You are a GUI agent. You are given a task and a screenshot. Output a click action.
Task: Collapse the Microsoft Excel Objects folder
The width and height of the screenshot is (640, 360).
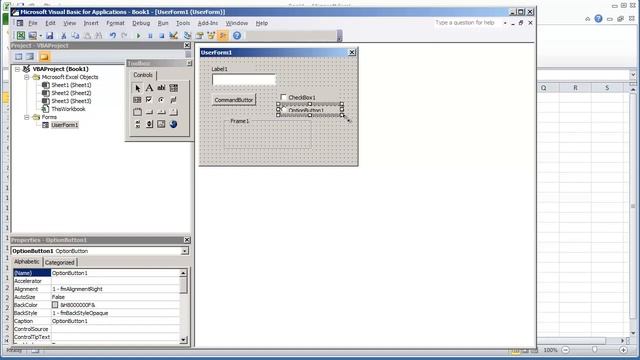(27, 77)
